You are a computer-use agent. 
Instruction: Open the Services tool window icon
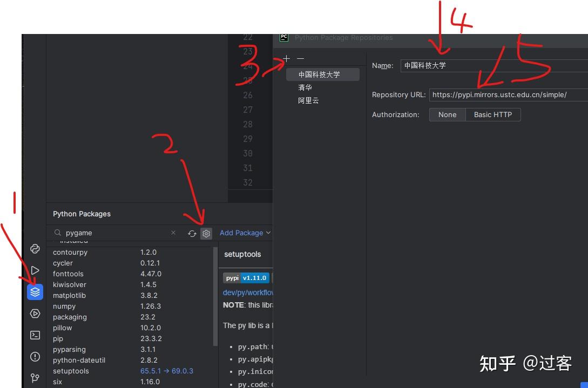35,314
